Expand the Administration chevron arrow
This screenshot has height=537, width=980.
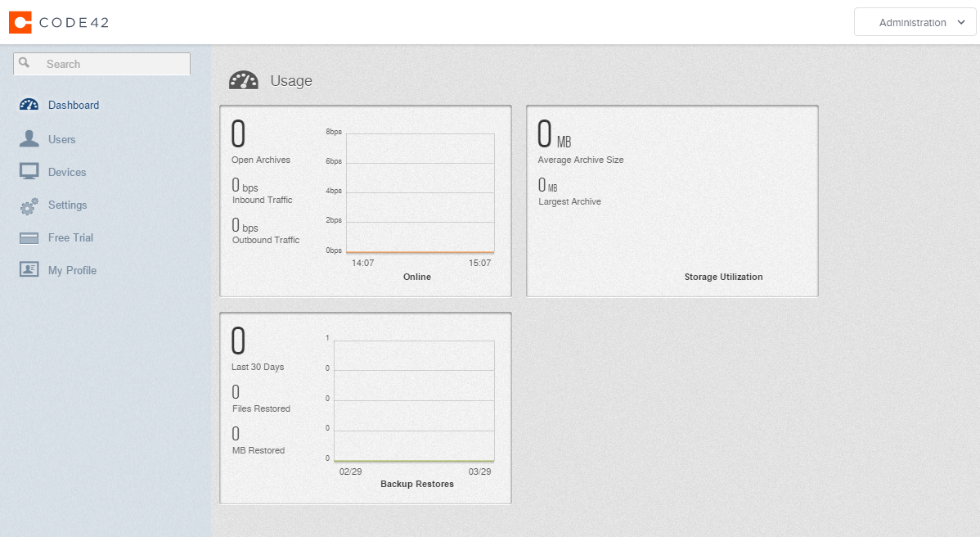(x=961, y=22)
